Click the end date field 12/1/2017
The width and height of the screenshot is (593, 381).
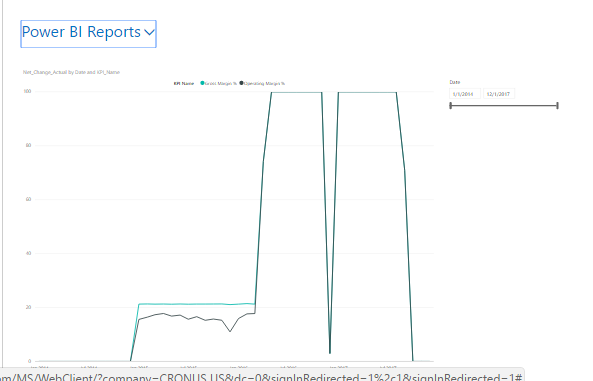tap(499, 94)
